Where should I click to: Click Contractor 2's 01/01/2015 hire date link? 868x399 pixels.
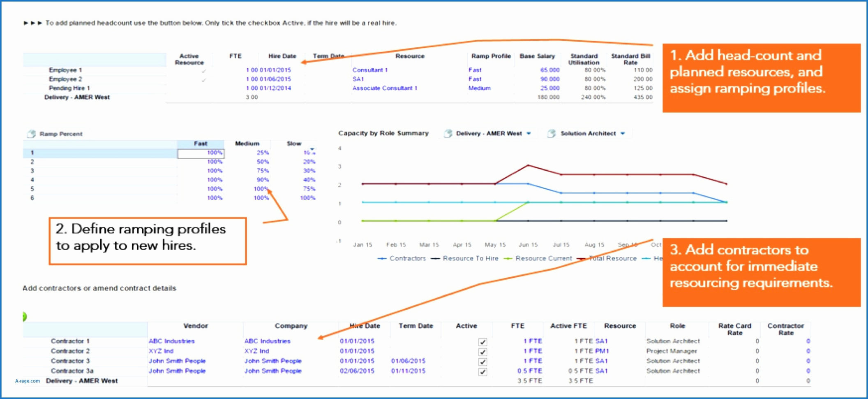point(356,351)
